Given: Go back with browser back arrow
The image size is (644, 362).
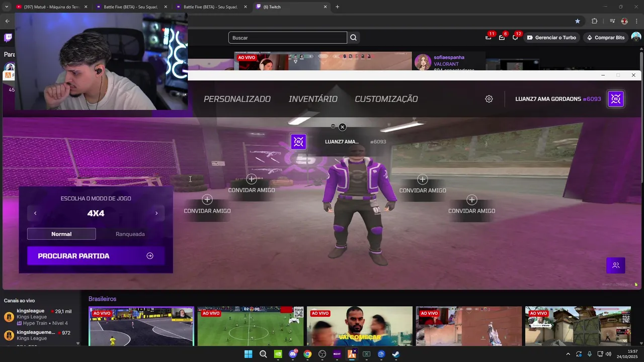Looking at the screenshot, I should point(7,21).
